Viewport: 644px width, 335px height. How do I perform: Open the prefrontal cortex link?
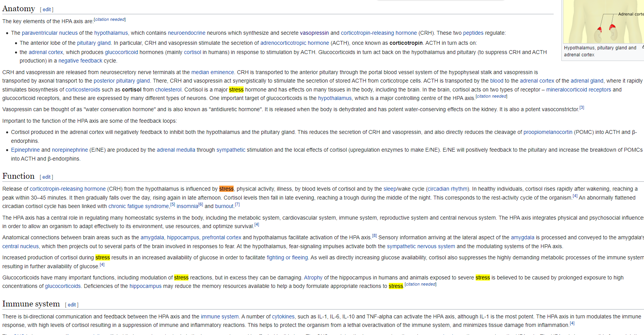point(222,237)
